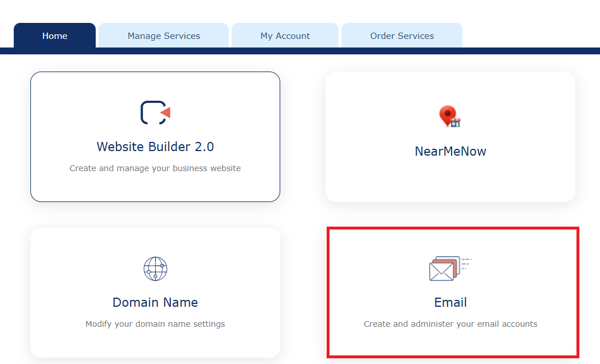Click 'Modify your domain name settings' description
Image resolution: width=600 pixels, height=364 pixels.
point(155,324)
